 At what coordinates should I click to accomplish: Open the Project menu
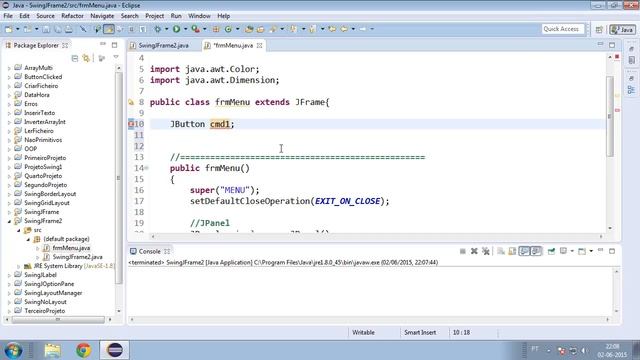(154, 16)
